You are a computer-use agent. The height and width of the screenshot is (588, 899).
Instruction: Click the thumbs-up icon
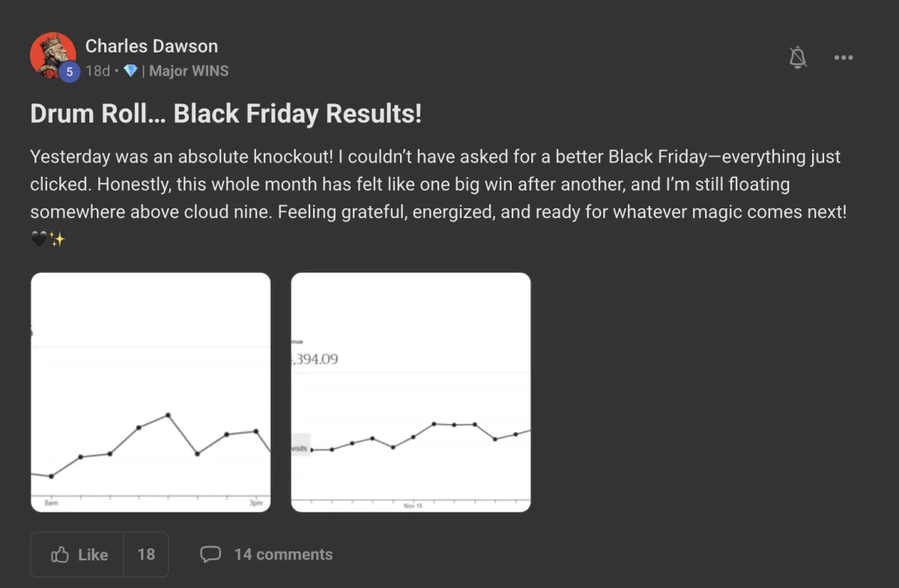(x=60, y=555)
